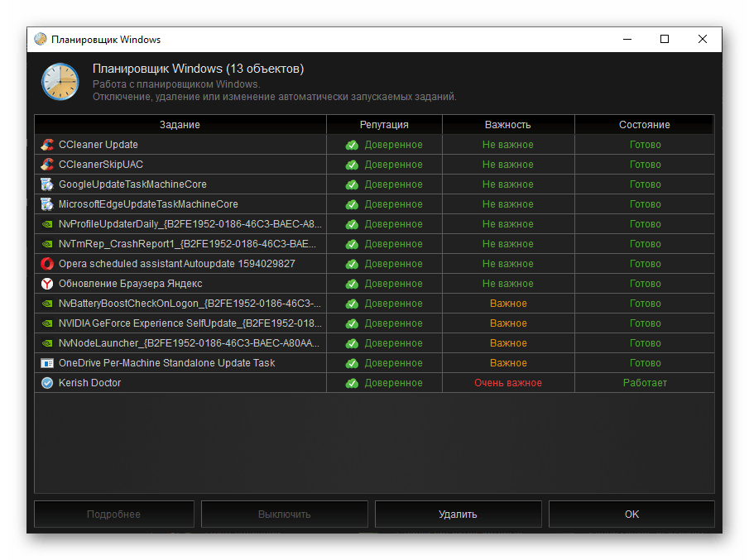Image resolution: width=749 pixels, height=560 pixels.
Task: Select the GoogleUpdateTaskMachineCore task name
Action: pos(132,184)
